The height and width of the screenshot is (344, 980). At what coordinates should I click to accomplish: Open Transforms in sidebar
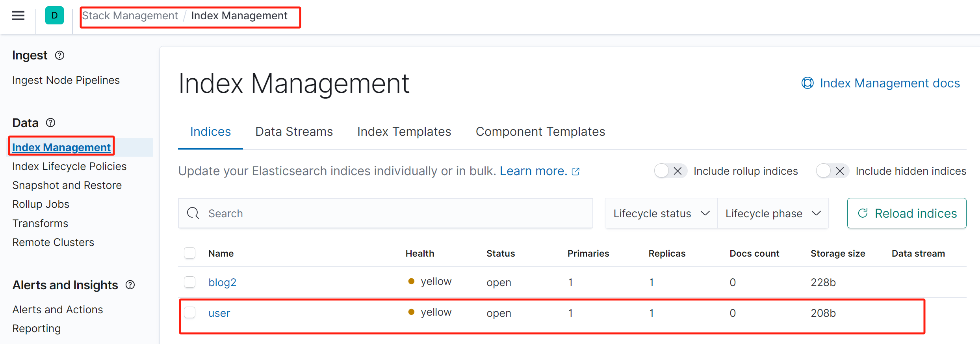pyautogui.click(x=40, y=224)
